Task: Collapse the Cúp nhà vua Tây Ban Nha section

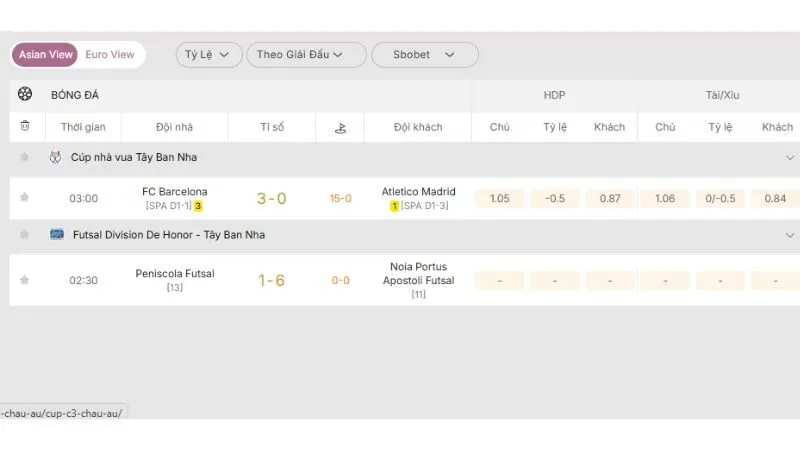Action: (789, 158)
